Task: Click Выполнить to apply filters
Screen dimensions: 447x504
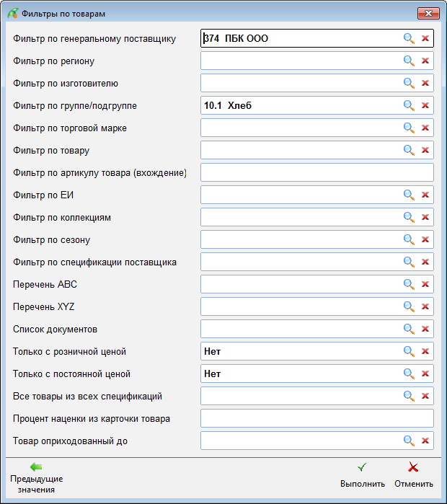Action: 362,475
